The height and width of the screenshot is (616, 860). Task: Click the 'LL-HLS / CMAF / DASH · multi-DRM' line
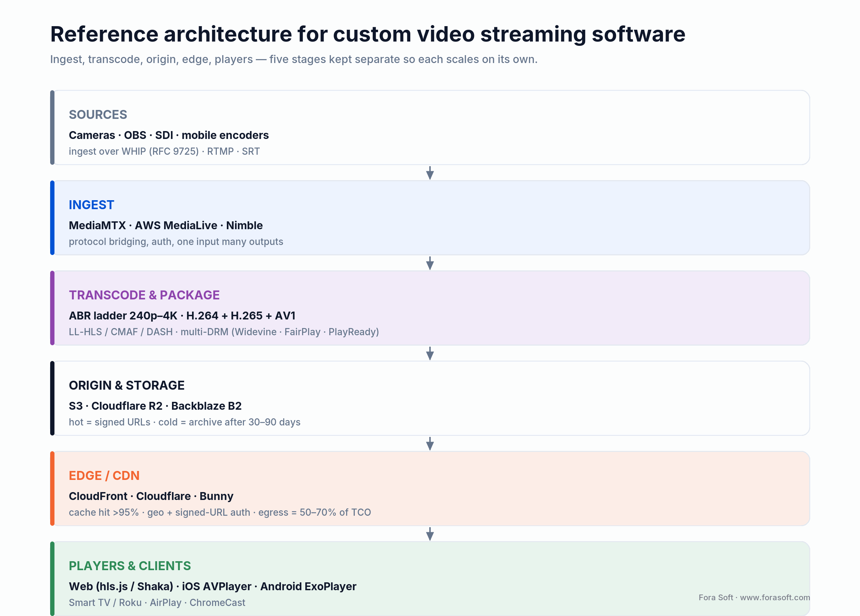(x=224, y=332)
